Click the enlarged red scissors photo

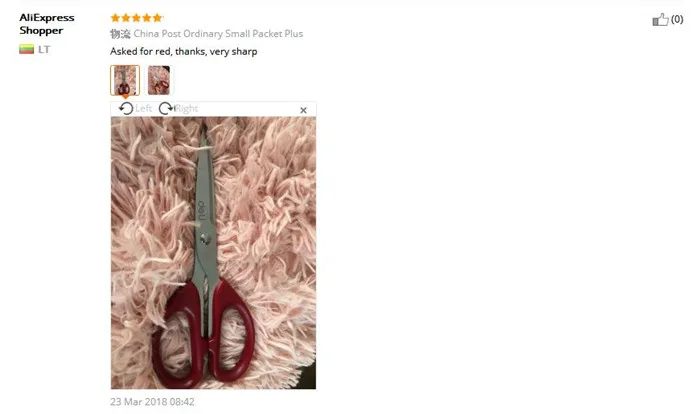(213, 253)
